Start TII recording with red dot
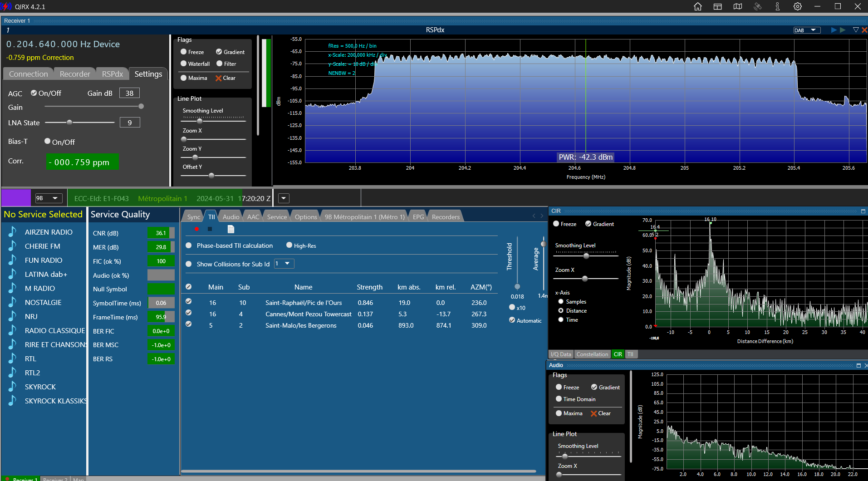 tap(196, 229)
